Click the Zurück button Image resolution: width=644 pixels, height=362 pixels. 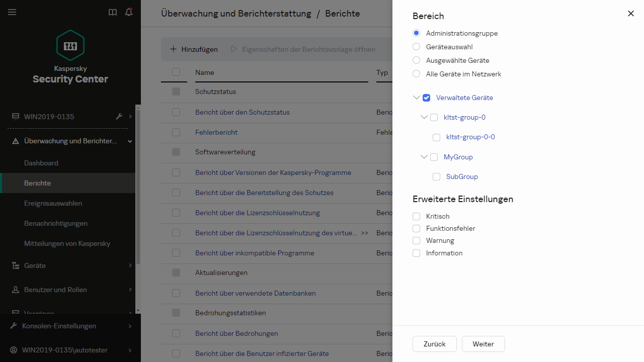point(434,344)
